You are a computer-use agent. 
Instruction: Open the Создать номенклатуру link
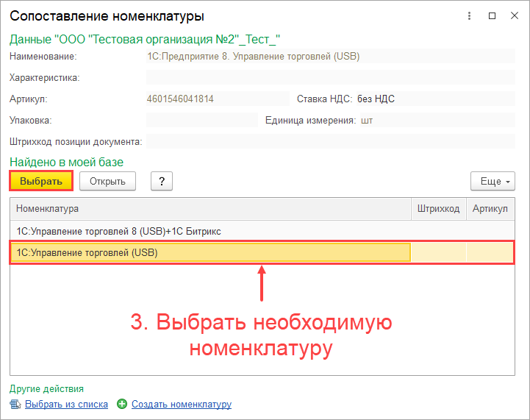(182, 404)
